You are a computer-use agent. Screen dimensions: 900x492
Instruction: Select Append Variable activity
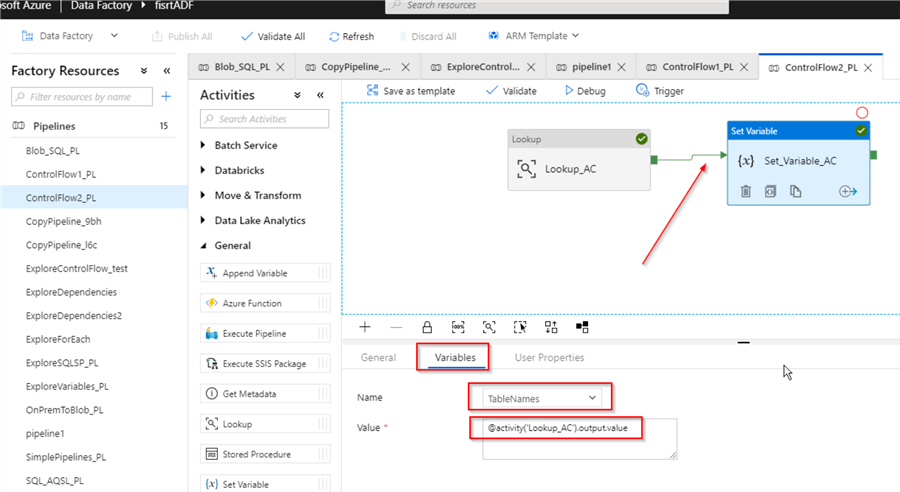(x=265, y=273)
